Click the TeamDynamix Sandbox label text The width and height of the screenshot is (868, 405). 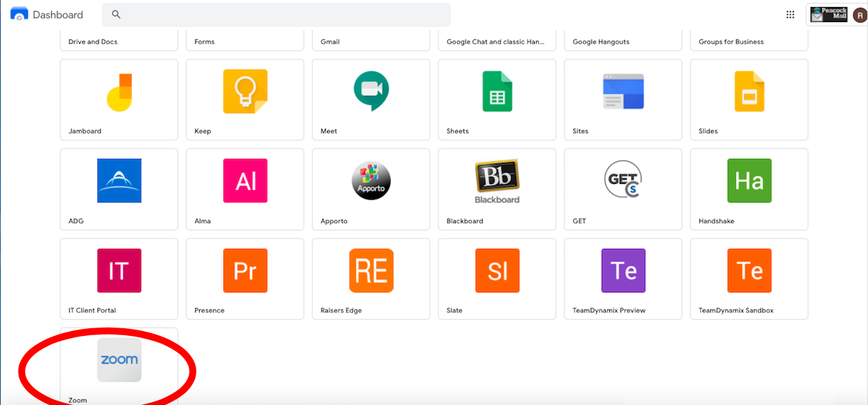736,310
